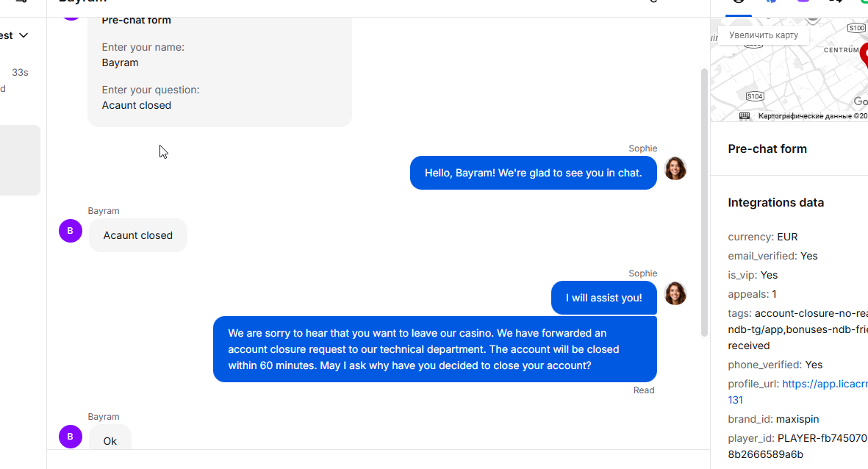The height and width of the screenshot is (469, 868).
Task: Click Bayram's "Acaunt closed" chat message bubble
Action: tap(137, 235)
